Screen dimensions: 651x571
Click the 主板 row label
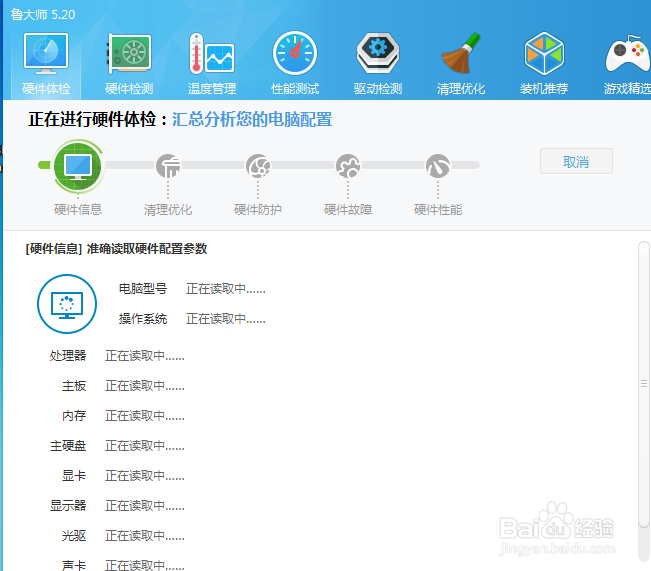74,386
